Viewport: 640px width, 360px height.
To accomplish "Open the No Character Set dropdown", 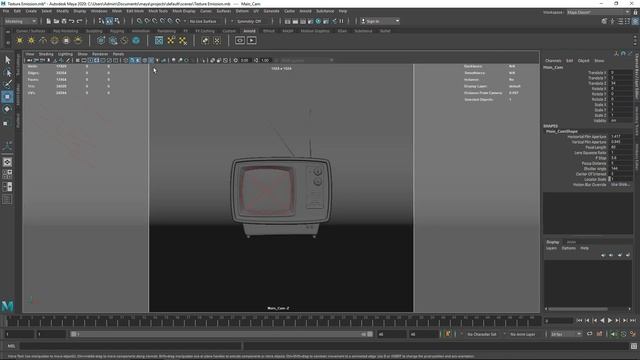I will pyautogui.click(x=482, y=334).
